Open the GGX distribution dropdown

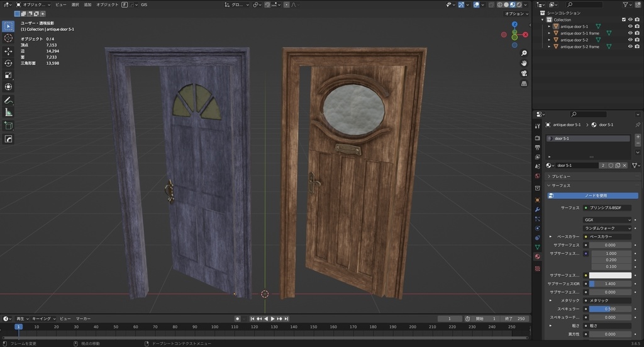608,220
